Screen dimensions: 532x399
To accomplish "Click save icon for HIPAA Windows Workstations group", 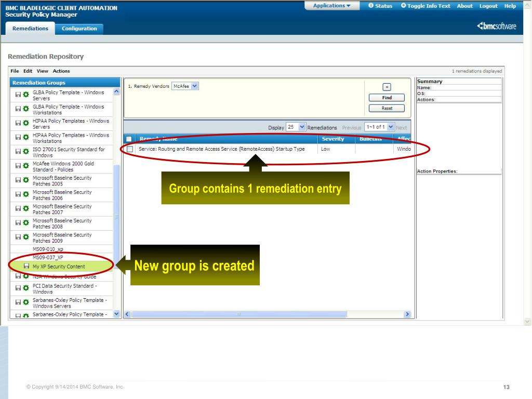I will pyautogui.click(x=18, y=137).
